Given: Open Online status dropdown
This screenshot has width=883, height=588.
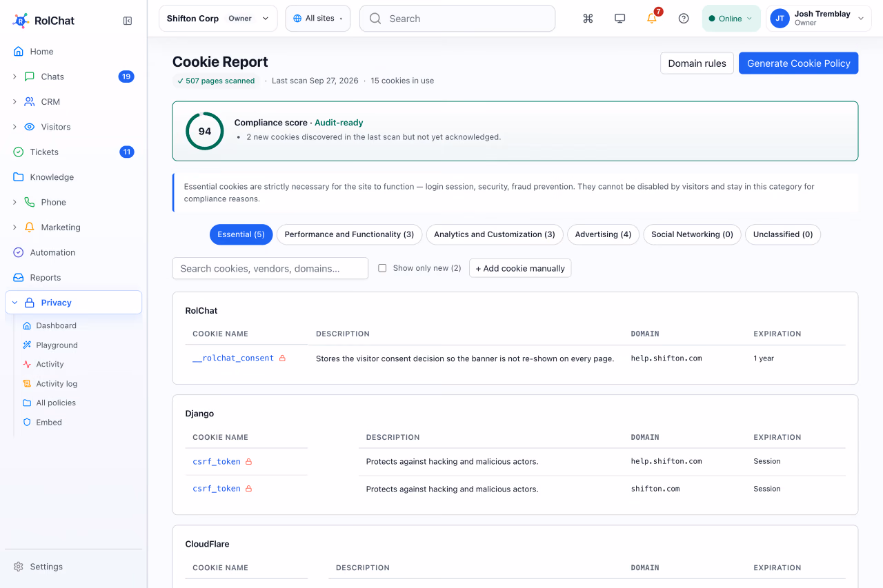Looking at the screenshot, I should (731, 19).
